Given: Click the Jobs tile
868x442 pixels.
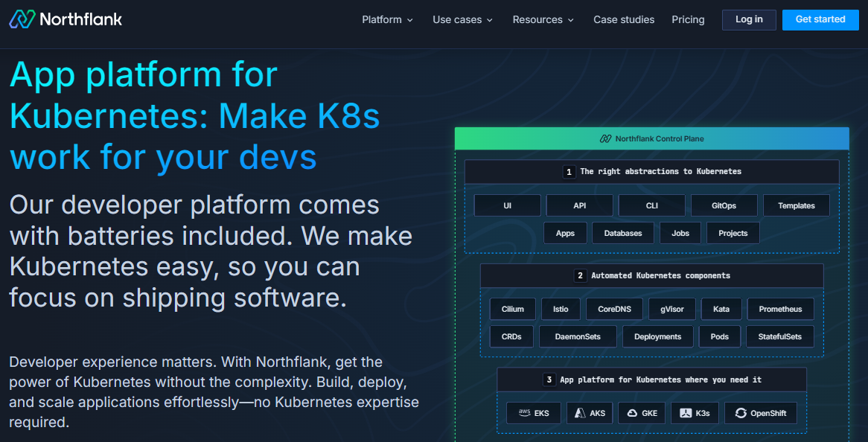Looking at the screenshot, I should 680,233.
